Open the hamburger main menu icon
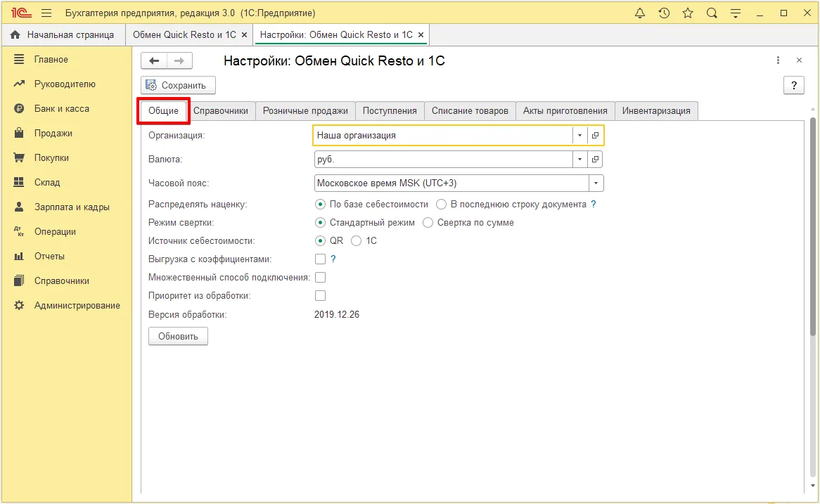 tap(46, 13)
